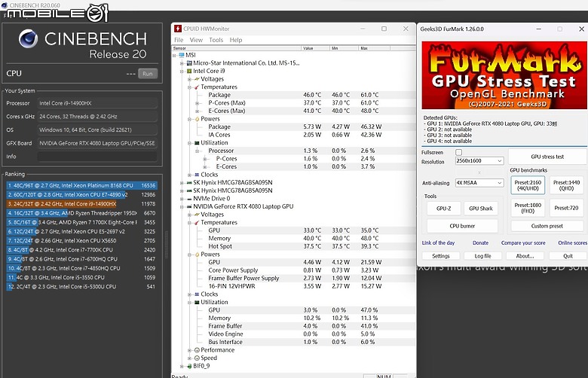
Task: Click the CPU Temperatures thermometer icon
Action: point(197,87)
